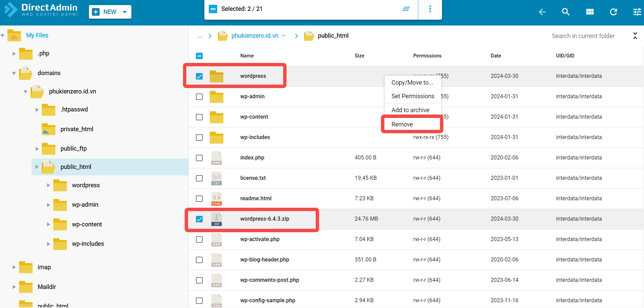
Task: Click wp-config-sample.php file name
Action: (x=268, y=301)
